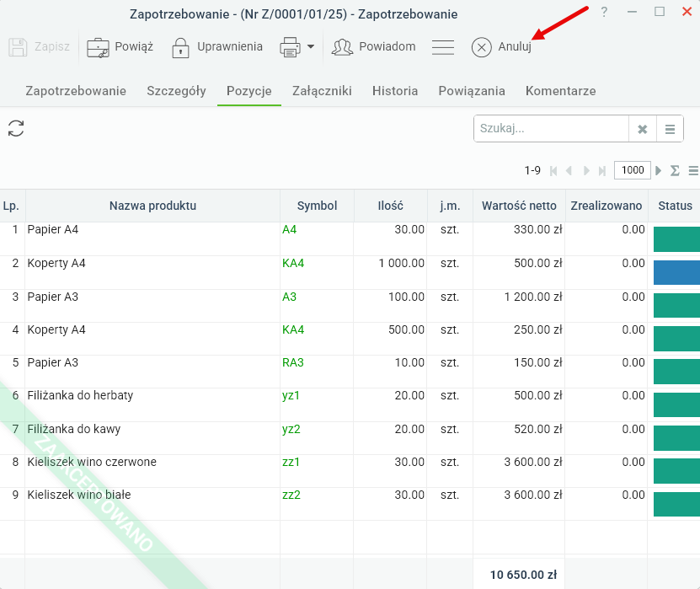Go to first page of results

pyautogui.click(x=553, y=170)
